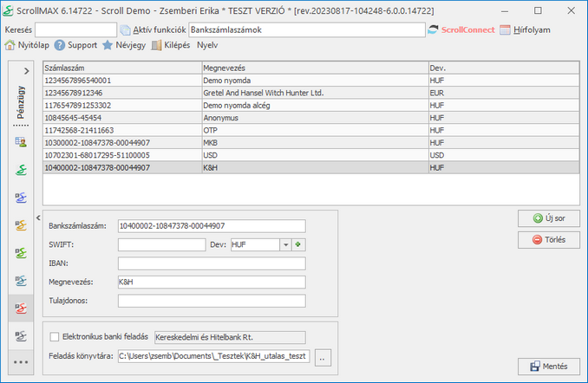Select account 10702301-68017295-51100005
This screenshot has height=383, width=588.
[x=310, y=155]
